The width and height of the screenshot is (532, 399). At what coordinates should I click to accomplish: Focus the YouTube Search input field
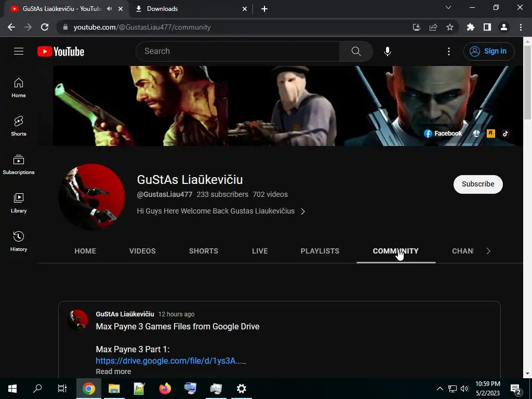(238, 51)
